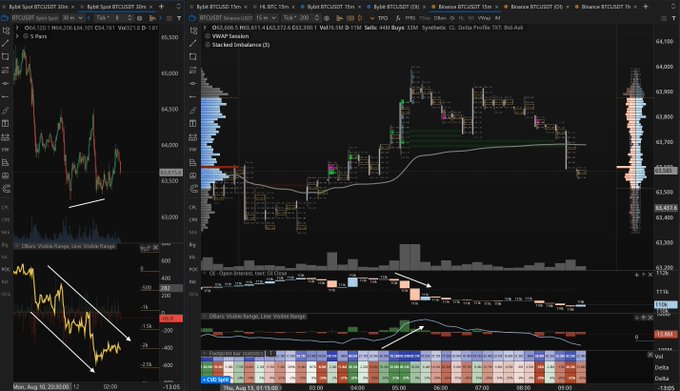The image size is (680, 391).
Task: Open the indicators fx icon
Action: [398, 18]
